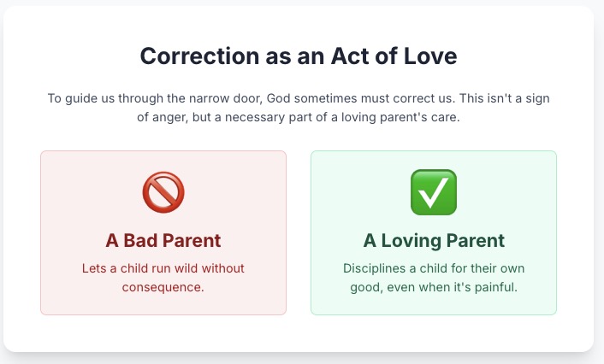Select the "A Loving Parent" heading
Viewport: 604px width, 364px height.
tap(434, 240)
